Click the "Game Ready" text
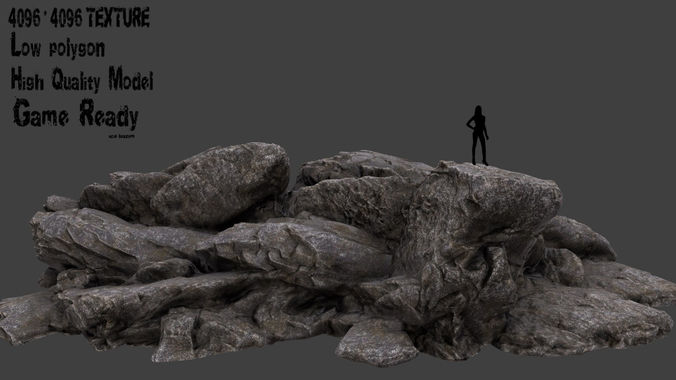The width and height of the screenshot is (676, 380). click(x=76, y=113)
